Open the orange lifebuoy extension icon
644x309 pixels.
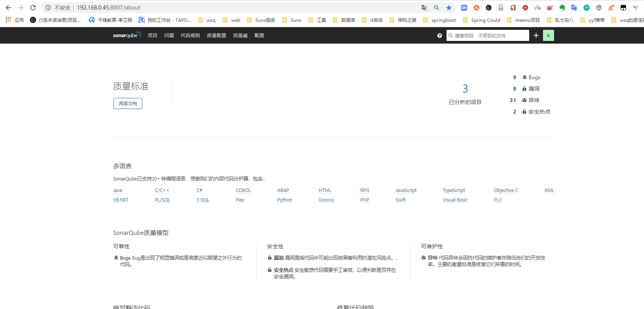(476, 8)
